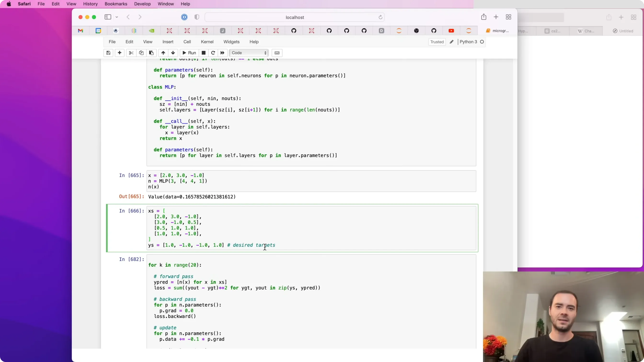
Task: Open the Gmail bookmark tab
Action: (80, 31)
